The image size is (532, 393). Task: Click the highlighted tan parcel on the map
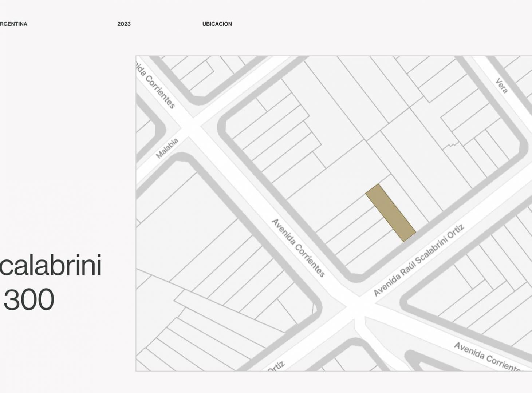point(391,213)
